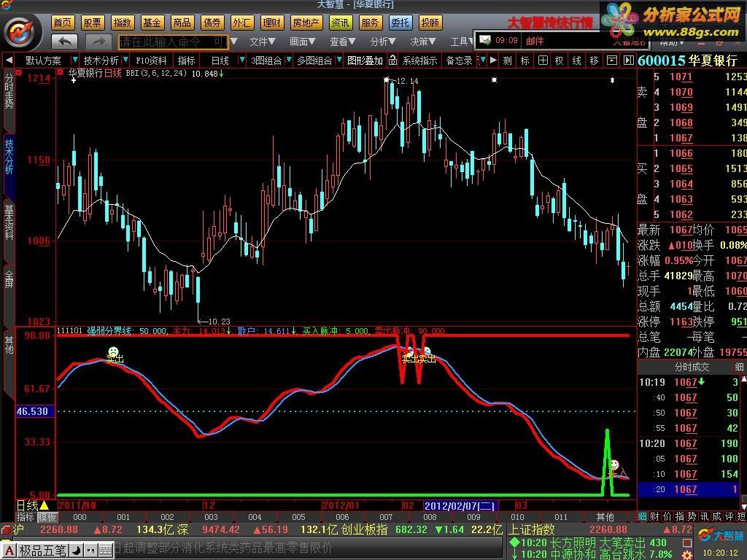Open the 决策 menu
This screenshot has width=747, height=560.
click(x=423, y=42)
